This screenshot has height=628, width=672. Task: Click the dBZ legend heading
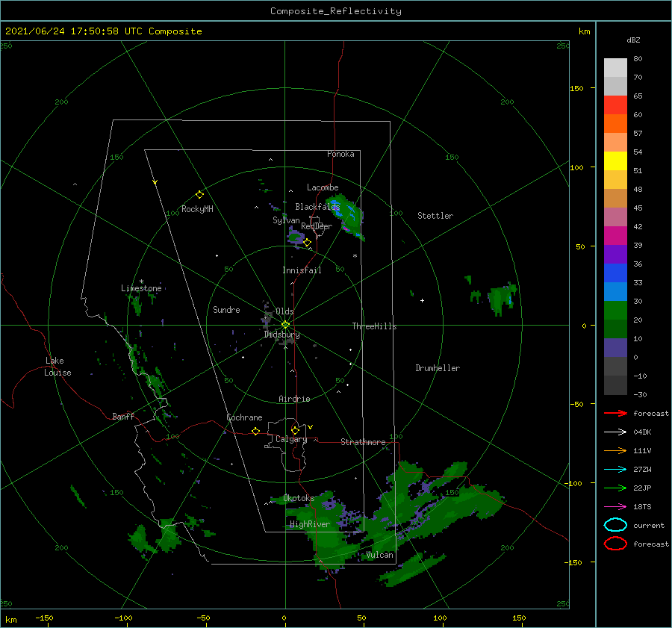pyautogui.click(x=633, y=40)
